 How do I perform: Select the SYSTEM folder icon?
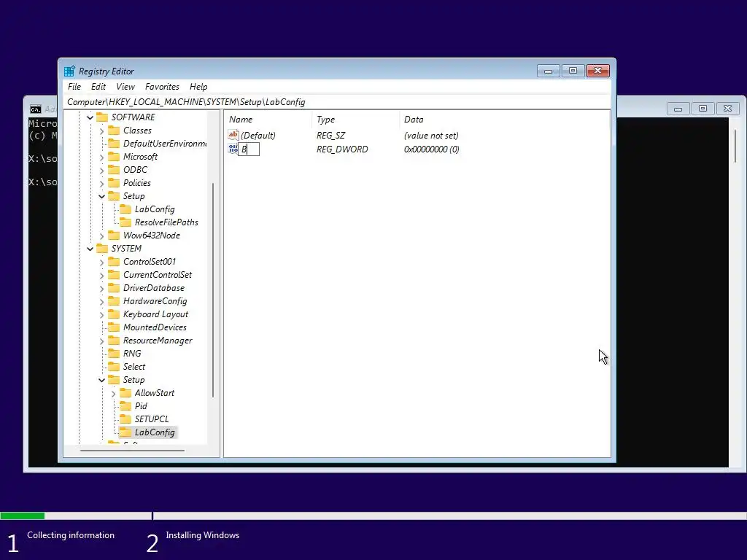(x=102, y=248)
